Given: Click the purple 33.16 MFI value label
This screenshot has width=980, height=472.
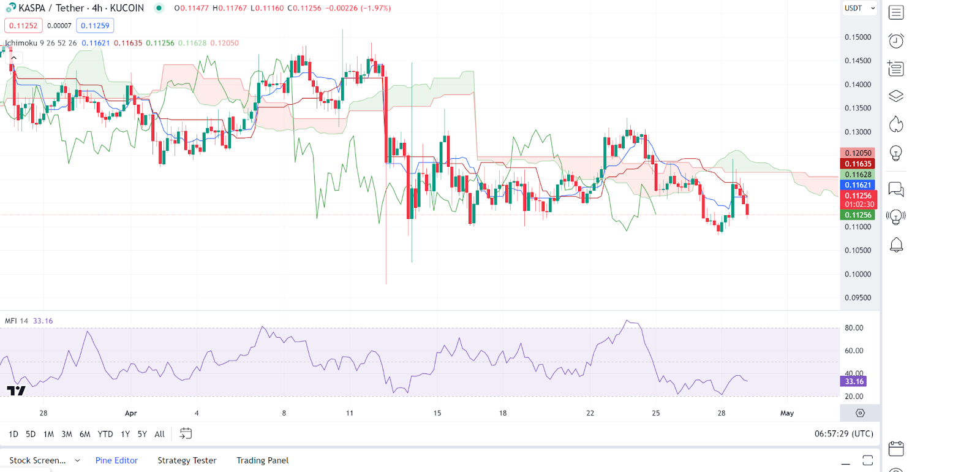Looking at the screenshot, I should [x=854, y=381].
